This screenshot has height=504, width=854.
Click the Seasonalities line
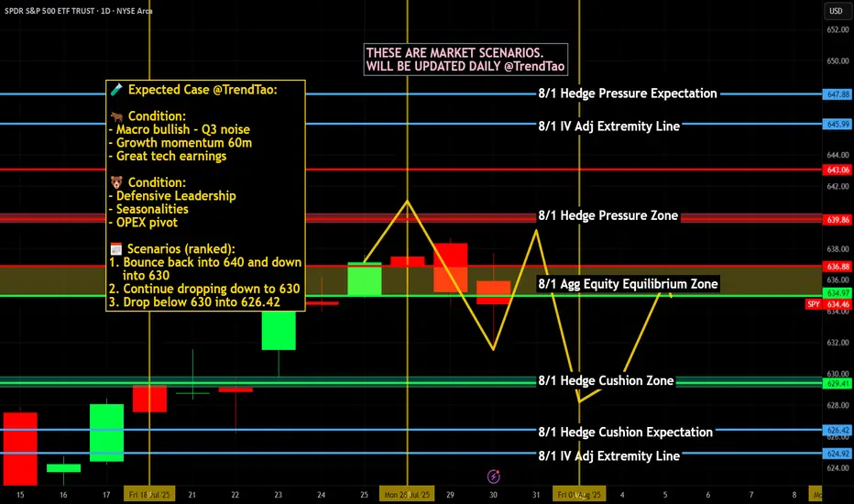pos(148,209)
